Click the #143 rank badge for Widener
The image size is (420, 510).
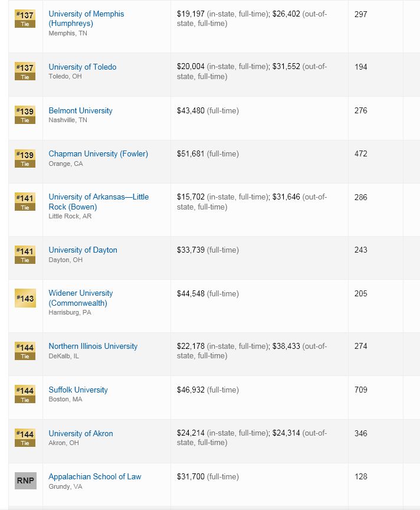[x=25, y=298]
